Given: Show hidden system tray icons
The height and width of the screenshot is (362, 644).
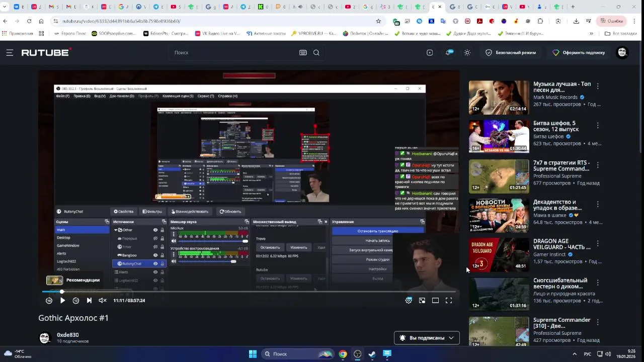Looking at the screenshot, I should (x=575, y=354).
